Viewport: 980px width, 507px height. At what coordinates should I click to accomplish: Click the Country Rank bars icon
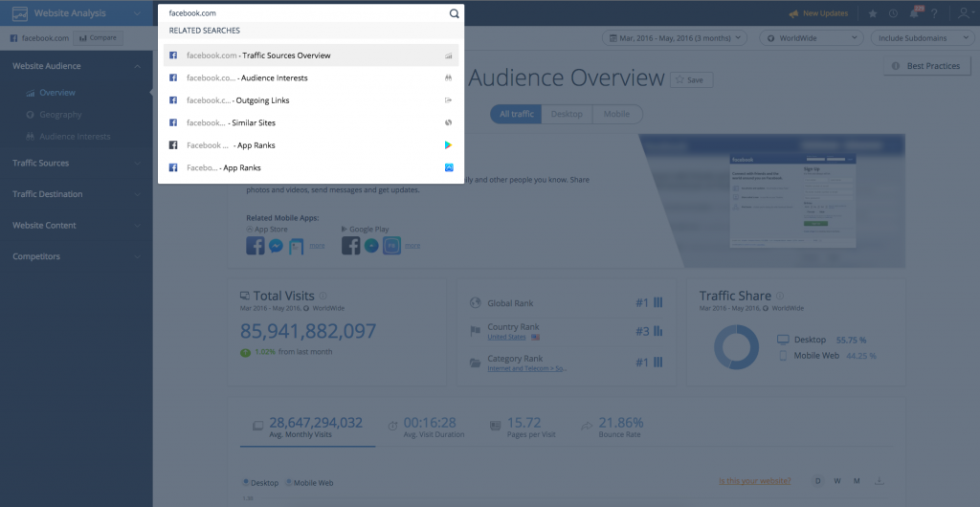click(x=658, y=332)
